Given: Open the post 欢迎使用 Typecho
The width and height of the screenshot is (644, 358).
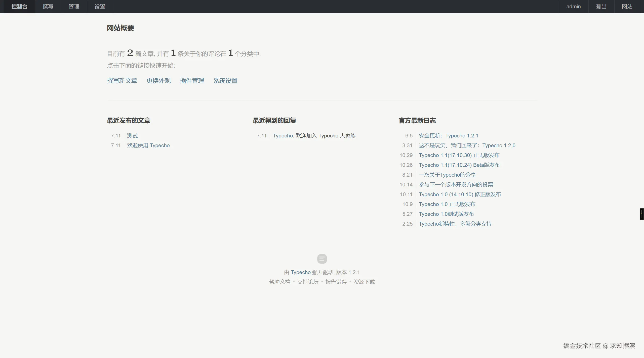Looking at the screenshot, I should click(x=148, y=145).
